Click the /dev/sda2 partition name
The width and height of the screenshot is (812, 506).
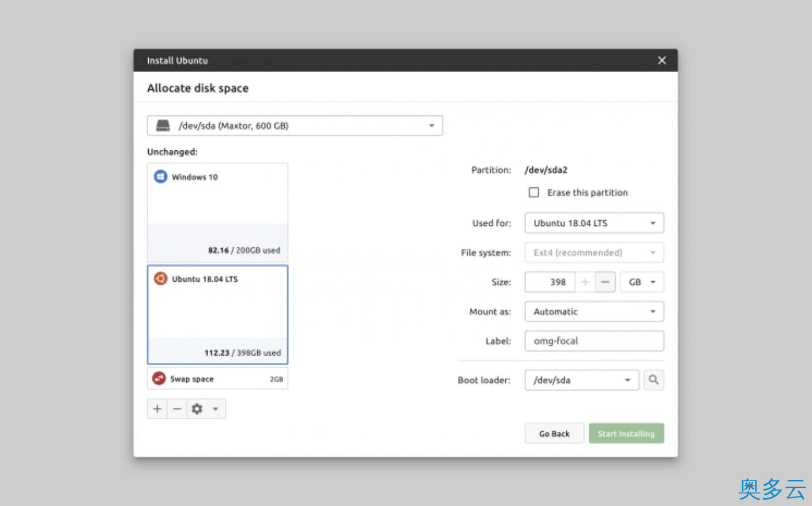click(546, 170)
